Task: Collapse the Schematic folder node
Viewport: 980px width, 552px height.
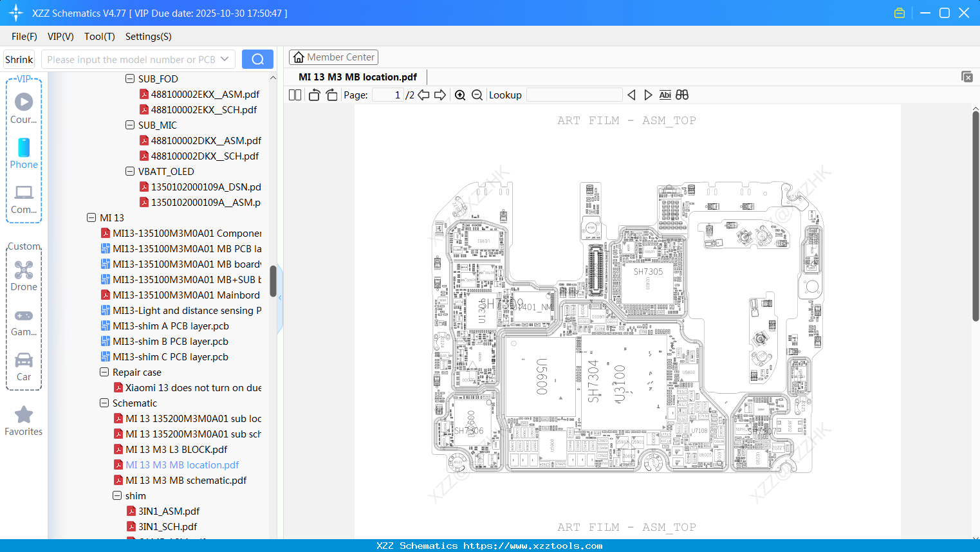Action: [x=104, y=403]
